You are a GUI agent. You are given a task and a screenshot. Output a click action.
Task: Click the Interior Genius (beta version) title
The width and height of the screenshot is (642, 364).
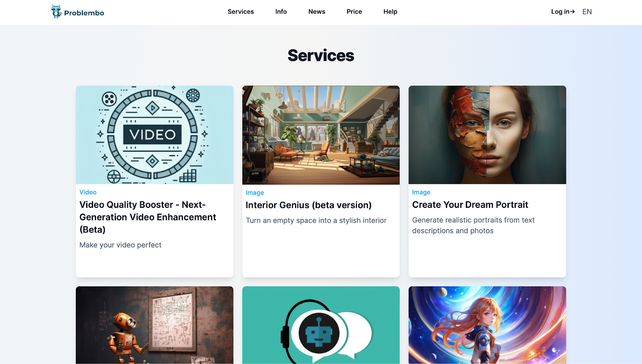tap(309, 205)
